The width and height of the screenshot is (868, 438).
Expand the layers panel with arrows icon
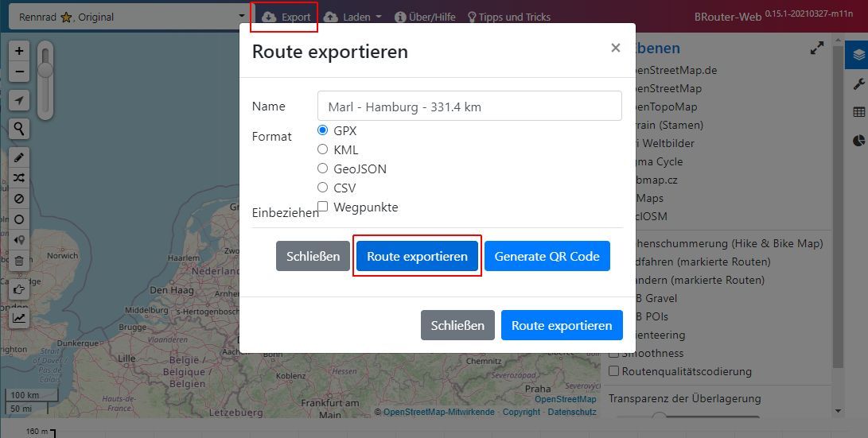pyautogui.click(x=817, y=48)
